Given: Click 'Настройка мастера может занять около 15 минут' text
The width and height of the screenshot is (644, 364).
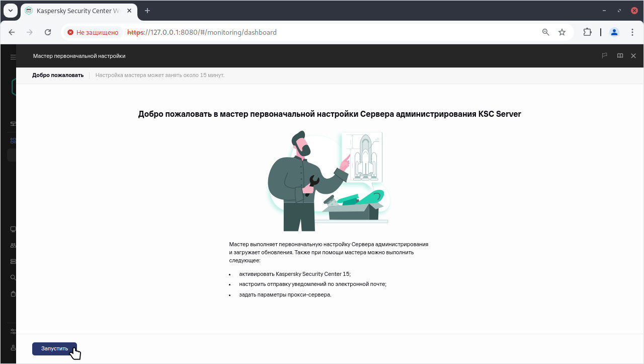Looking at the screenshot, I should coord(160,75).
